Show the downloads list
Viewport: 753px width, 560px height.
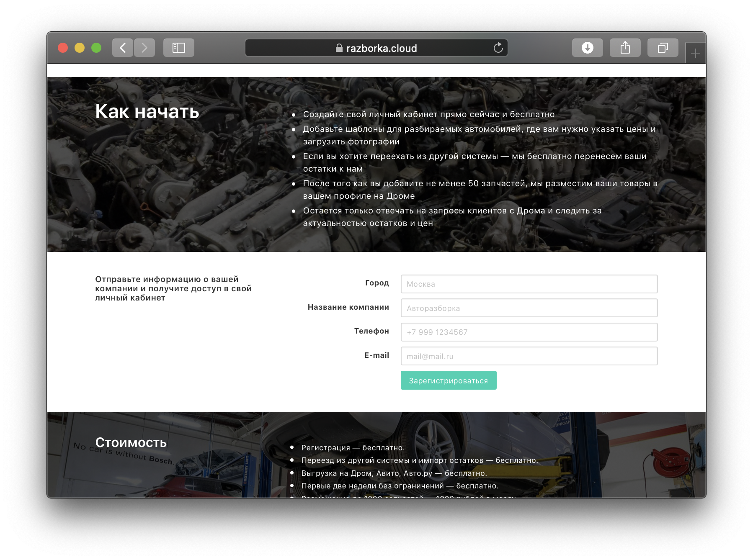(587, 48)
